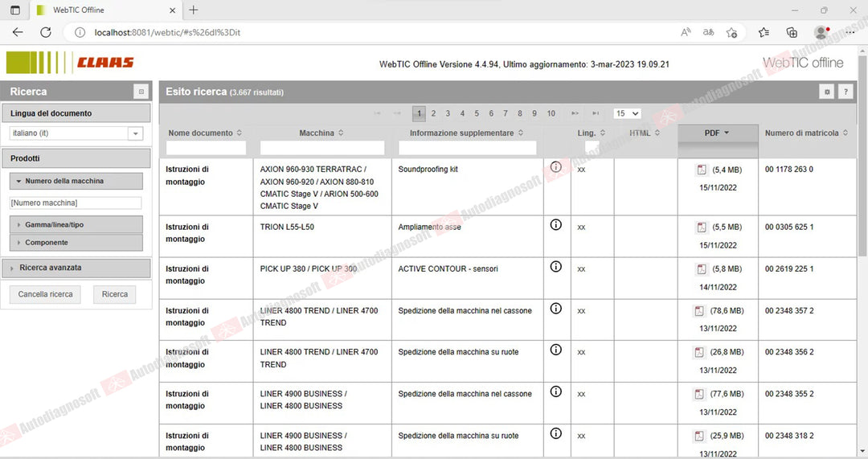Show info for Ampliamento asse row

(556, 225)
